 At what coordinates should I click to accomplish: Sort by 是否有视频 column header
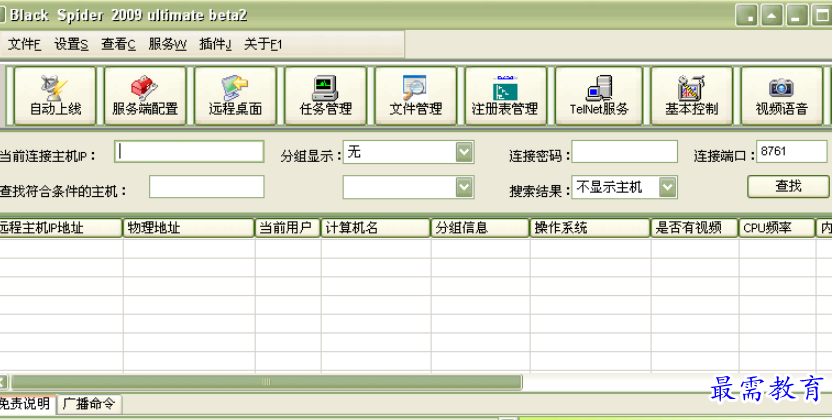tap(695, 228)
